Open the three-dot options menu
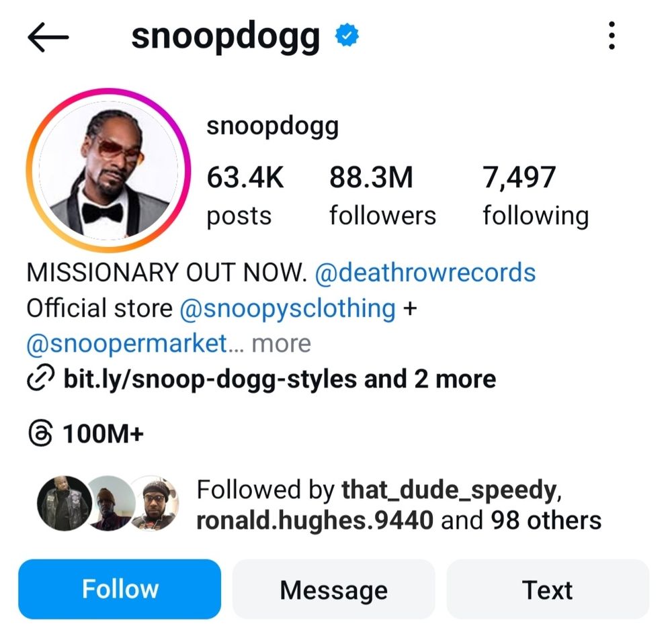Screen dimensions: 672x640 (x=612, y=36)
